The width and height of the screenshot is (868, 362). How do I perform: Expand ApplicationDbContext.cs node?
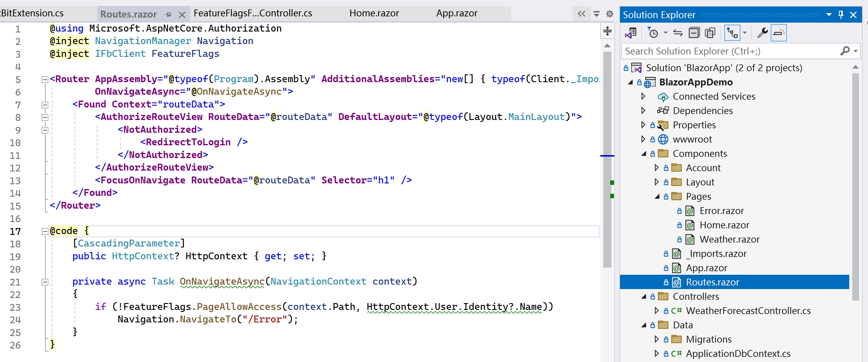coord(656,354)
